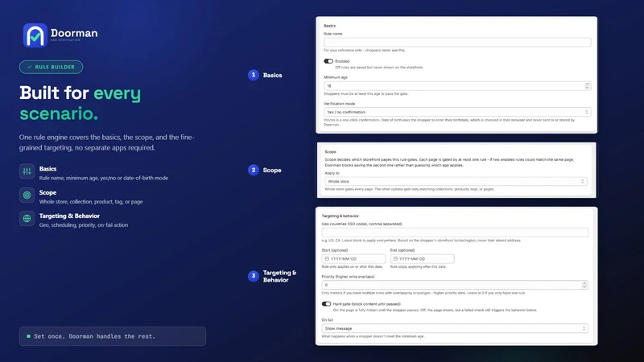
Task: Toggle the Enabled switch off
Action: 328,61
